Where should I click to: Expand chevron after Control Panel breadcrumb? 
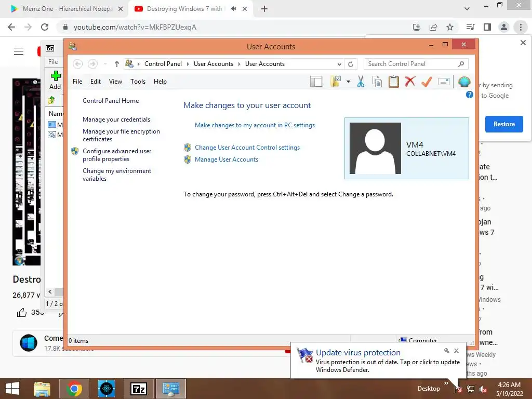tap(188, 64)
